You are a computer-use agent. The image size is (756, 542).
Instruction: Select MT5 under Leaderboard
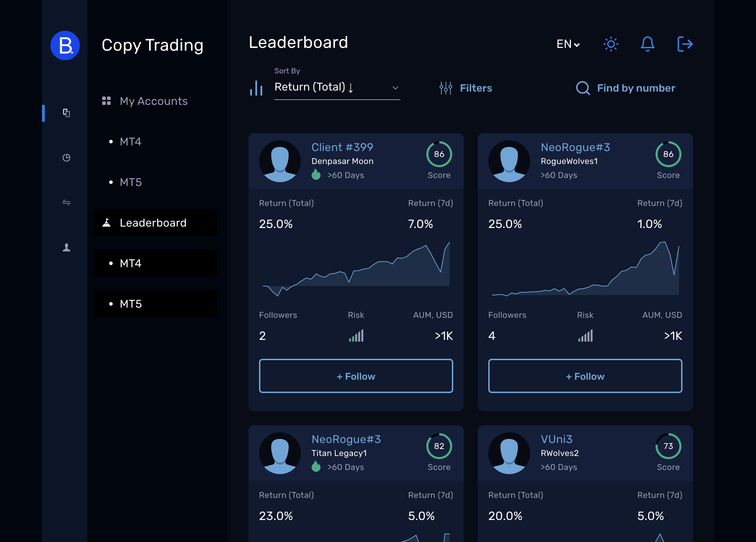tap(156, 304)
